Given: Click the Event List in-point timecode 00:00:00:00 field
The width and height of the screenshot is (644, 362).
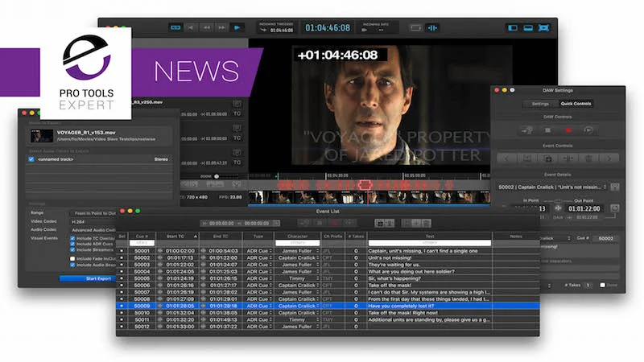Looking at the screenshot, I should pyautogui.click(x=221, y=224).
